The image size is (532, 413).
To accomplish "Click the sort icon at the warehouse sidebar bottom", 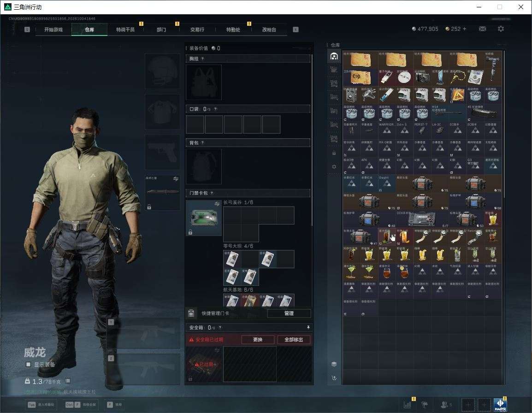I will pyautogui.click(x=334, y=378).
